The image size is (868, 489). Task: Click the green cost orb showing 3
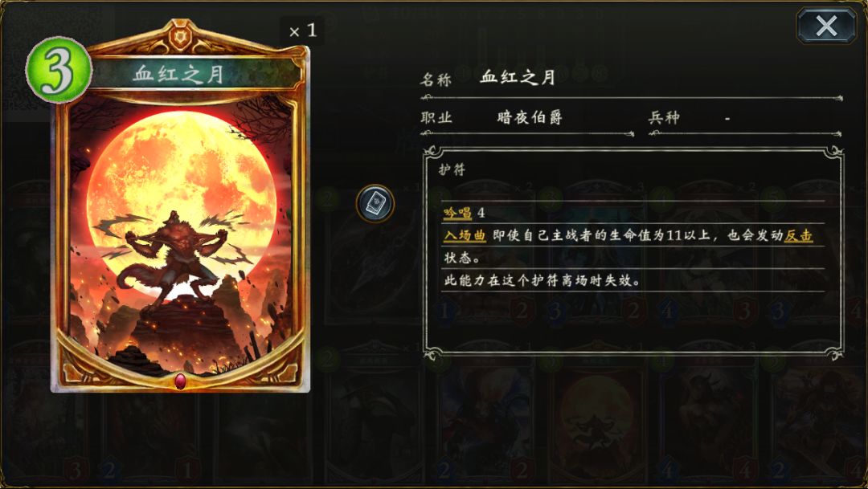click(x=58, y=70)
